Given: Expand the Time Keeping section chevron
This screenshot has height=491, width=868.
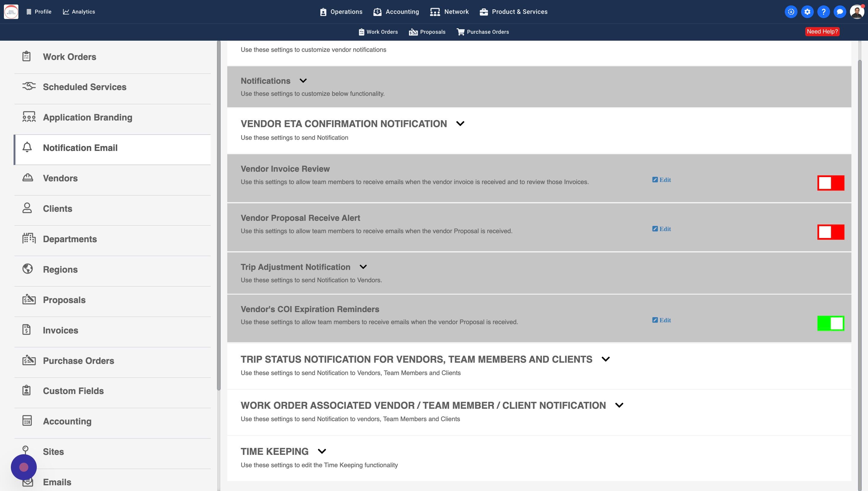Looking at the screenshot, I should 322,451.
